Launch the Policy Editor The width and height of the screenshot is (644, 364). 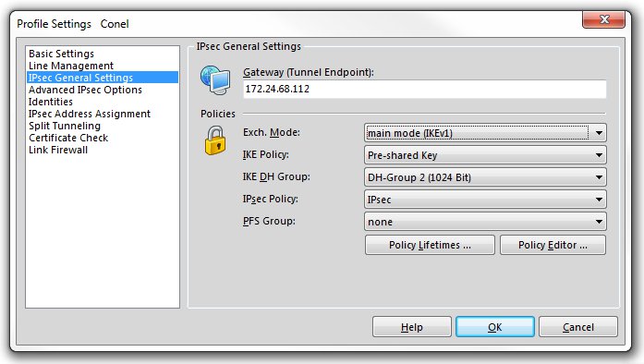[553, 245]
